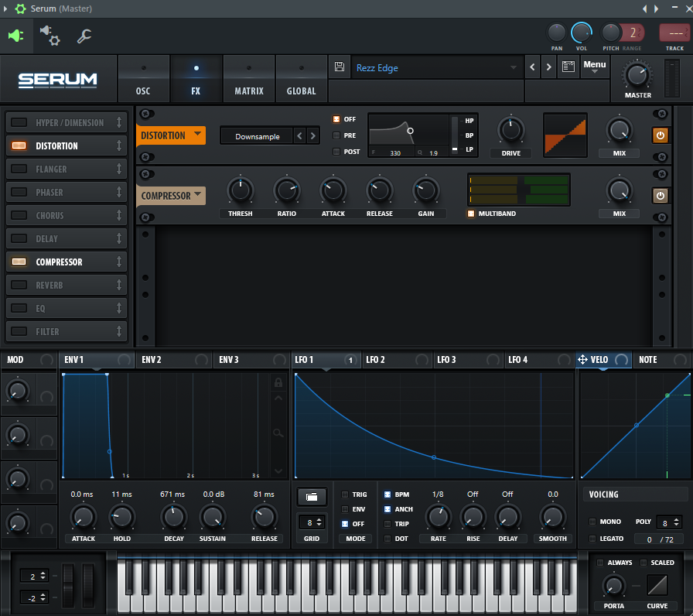Enable distortion filter POST checkbox
Image resolution: width=693 pixels, height=616 pixels.
[x=336, y=152]
